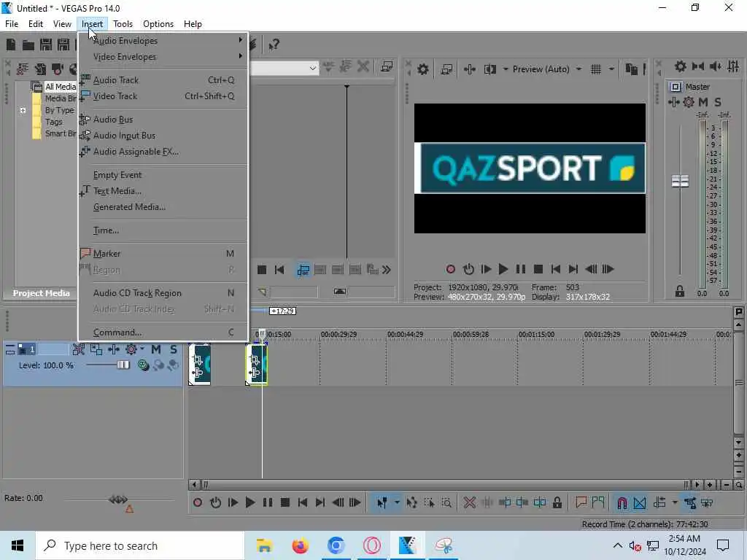Click red X Delete icon in bottom toolbar

(469, 502)
